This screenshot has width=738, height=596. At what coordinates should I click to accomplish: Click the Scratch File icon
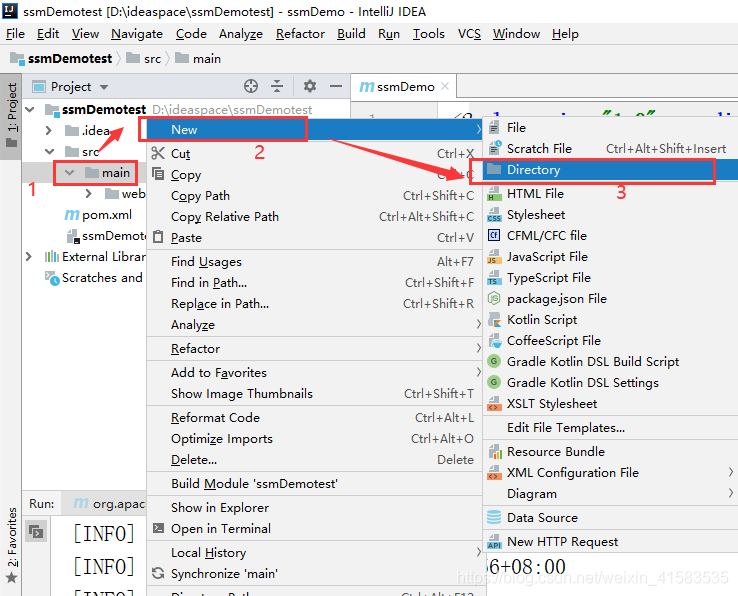pyautogui.click(x=494, y=148)
